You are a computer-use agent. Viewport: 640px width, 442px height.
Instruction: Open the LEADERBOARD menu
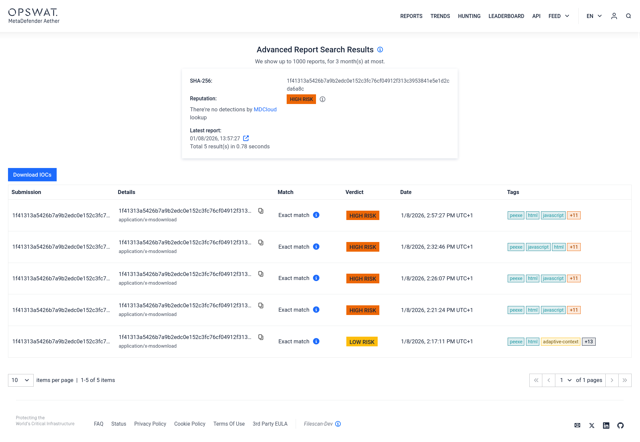coord(506,16)
